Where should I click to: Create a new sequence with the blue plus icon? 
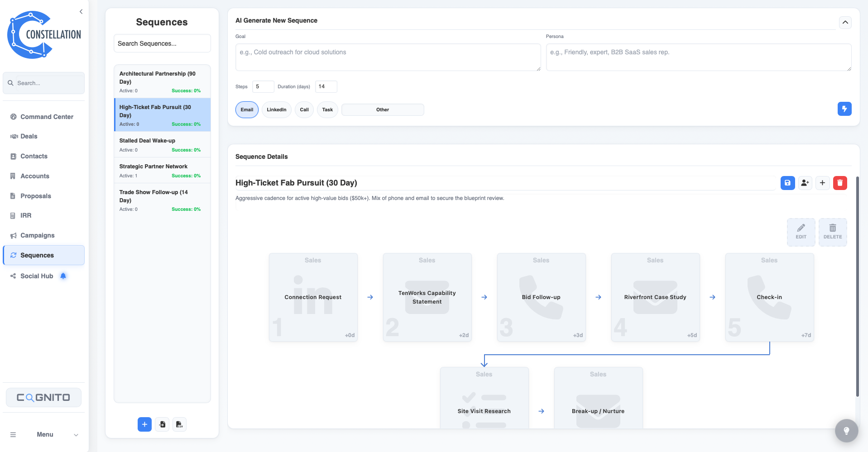(144, 424)
